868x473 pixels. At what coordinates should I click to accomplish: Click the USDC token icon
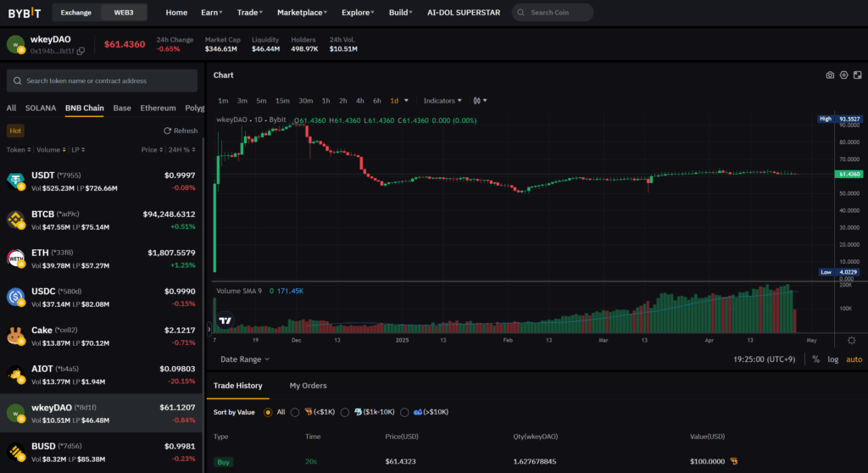(x=15, y=298)
